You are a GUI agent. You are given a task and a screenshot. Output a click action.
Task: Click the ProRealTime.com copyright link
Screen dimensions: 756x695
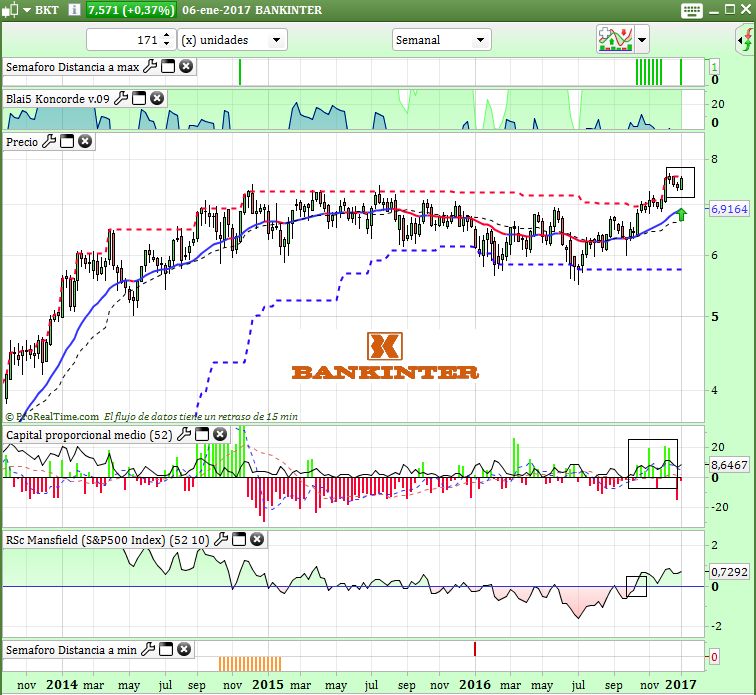click(x=52, y=416)
